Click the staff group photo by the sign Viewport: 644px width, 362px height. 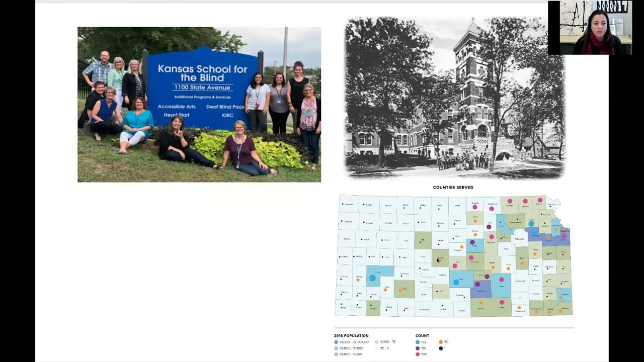[199, 105]
